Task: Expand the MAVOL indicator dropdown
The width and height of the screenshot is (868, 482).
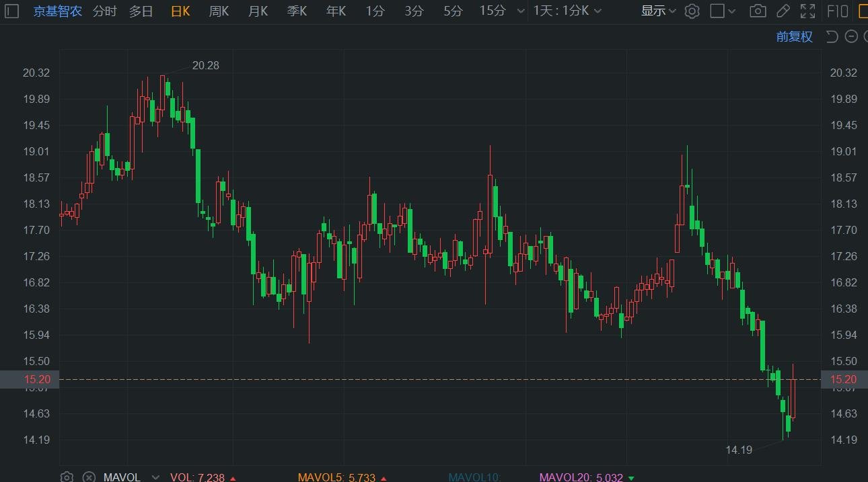Action: tap(155, 477)
